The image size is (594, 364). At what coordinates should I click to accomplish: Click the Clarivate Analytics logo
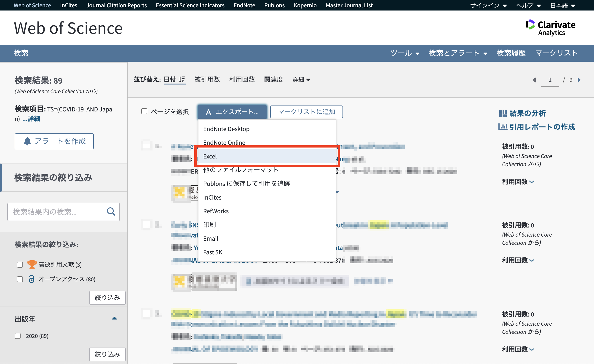pyautogui.click(x=550, y=28)
